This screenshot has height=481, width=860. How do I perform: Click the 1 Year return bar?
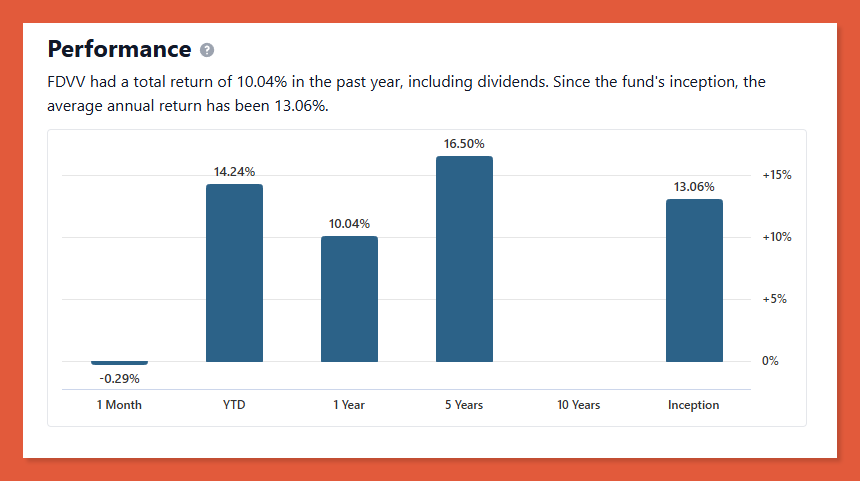(x=349, y=299)
